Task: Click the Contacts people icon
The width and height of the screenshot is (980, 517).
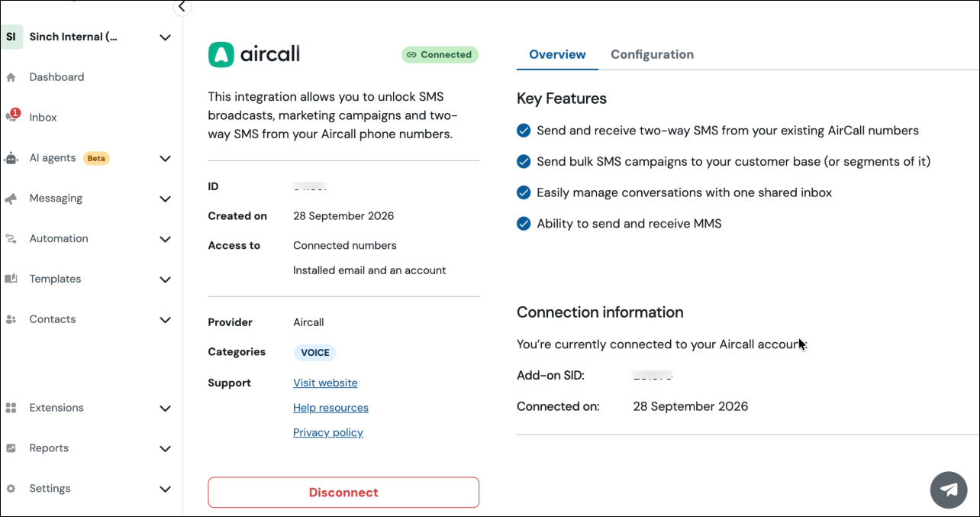Action: [x=11, y=319]
